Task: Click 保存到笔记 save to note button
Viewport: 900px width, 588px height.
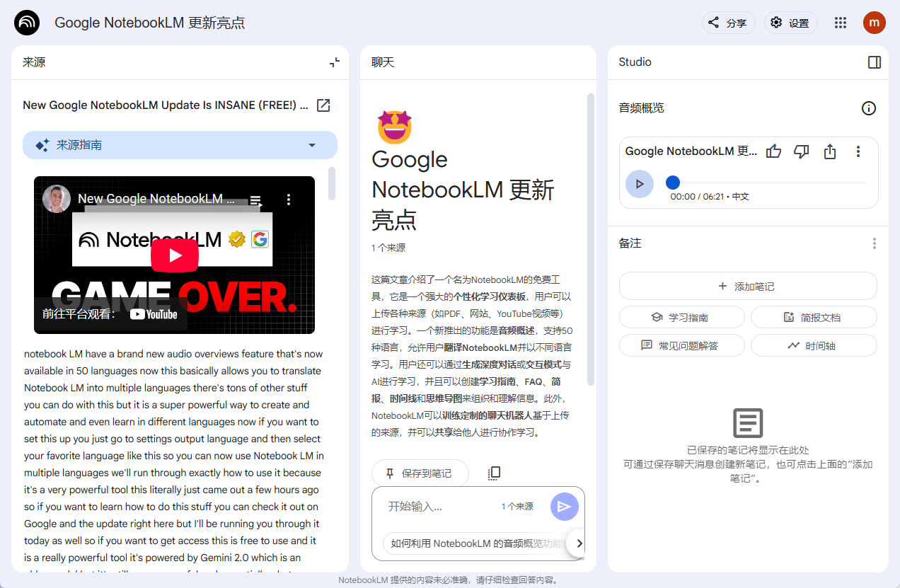Action: pyautogui.click(x=420, y=473)
